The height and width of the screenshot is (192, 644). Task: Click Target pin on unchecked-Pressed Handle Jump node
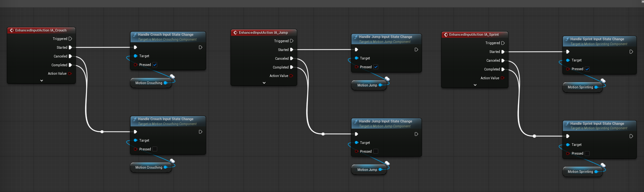(x=357, y=143)
